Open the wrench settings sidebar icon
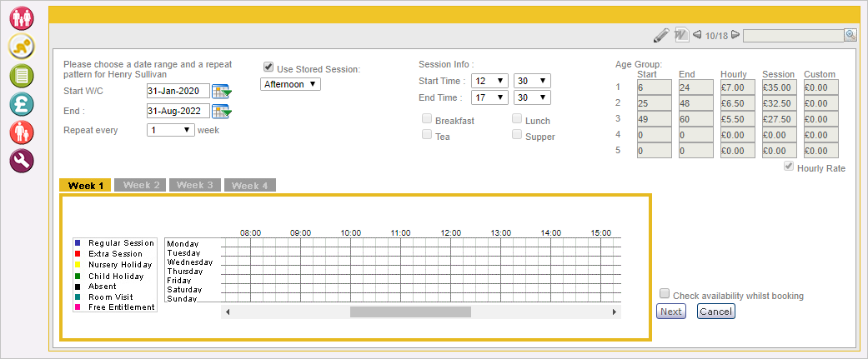 [x=22, y=161]
